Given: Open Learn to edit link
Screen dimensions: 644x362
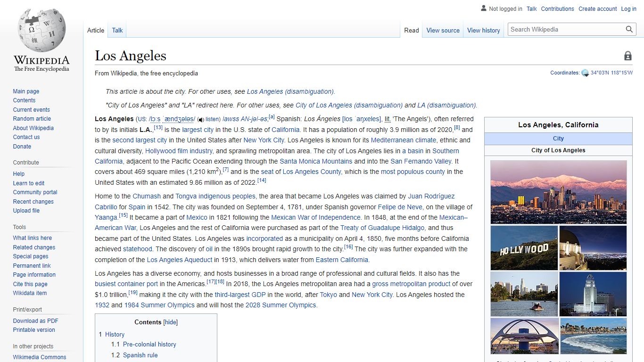Looking at the screenshot, I should click(x=29, y=183).
